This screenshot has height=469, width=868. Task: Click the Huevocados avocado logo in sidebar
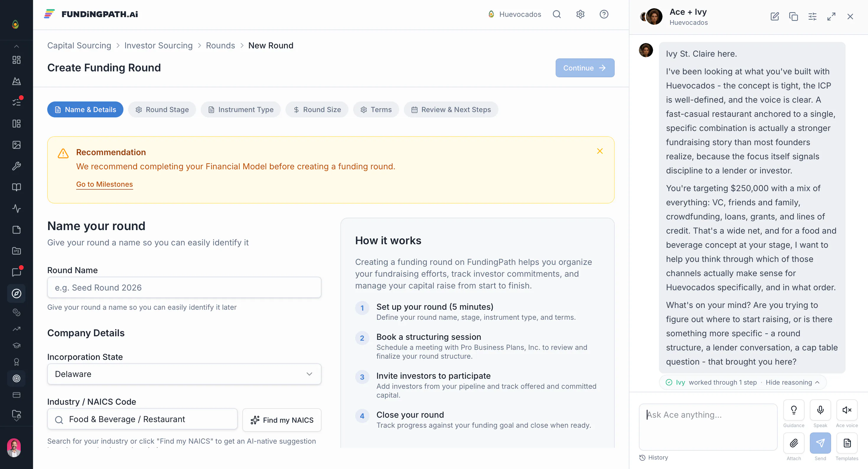coord(15,24)
